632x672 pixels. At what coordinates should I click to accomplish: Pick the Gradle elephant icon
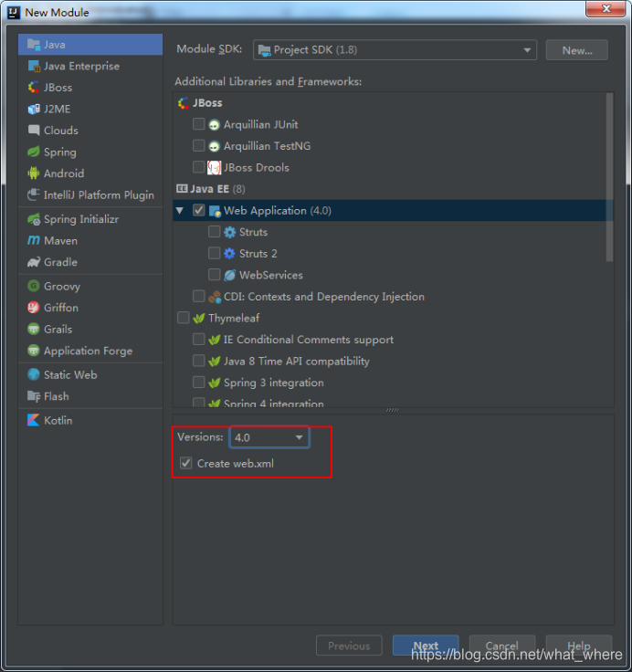click(x=34, y=262)
